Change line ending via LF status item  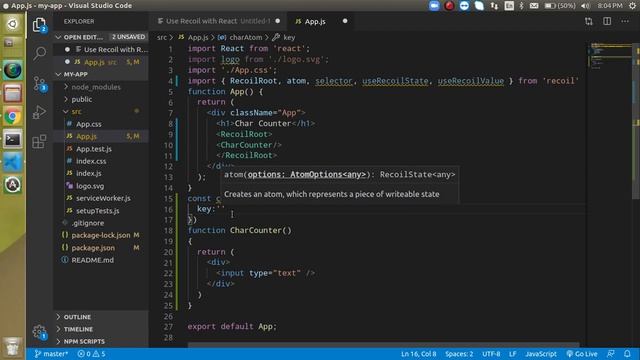click(x=513, y=353)
